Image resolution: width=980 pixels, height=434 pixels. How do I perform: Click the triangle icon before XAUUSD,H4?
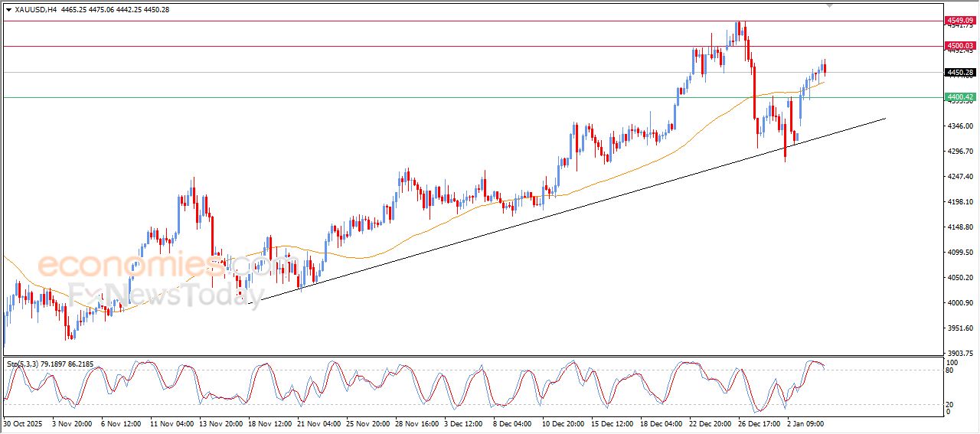(x=8, y=9)
